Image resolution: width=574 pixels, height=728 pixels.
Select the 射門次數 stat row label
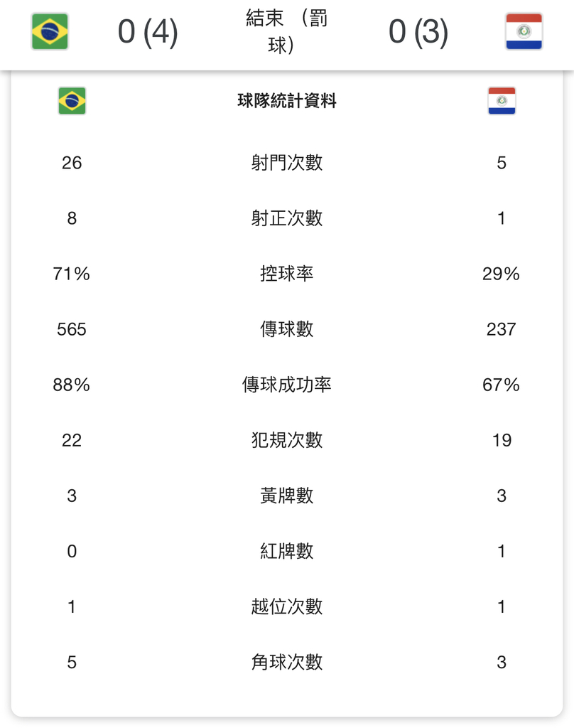coord(287,163)
